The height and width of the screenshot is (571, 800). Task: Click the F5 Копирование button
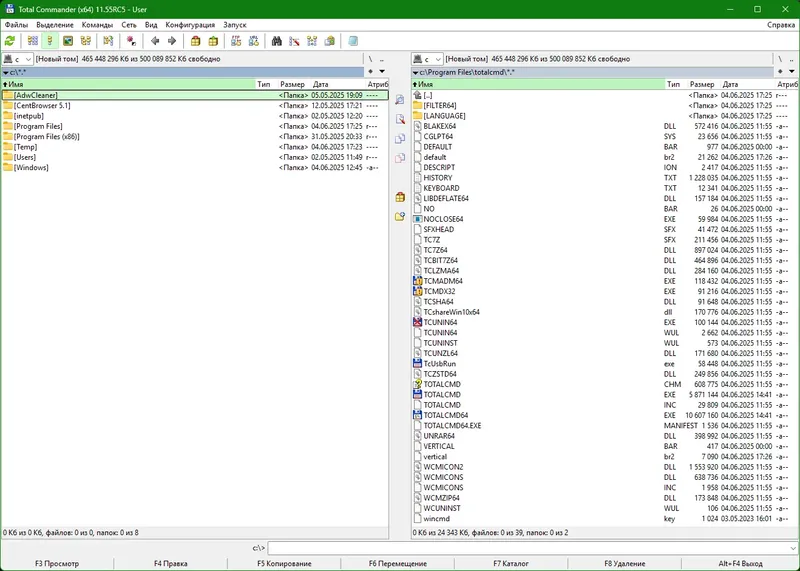pyautogui.click(x=284, y=563)
